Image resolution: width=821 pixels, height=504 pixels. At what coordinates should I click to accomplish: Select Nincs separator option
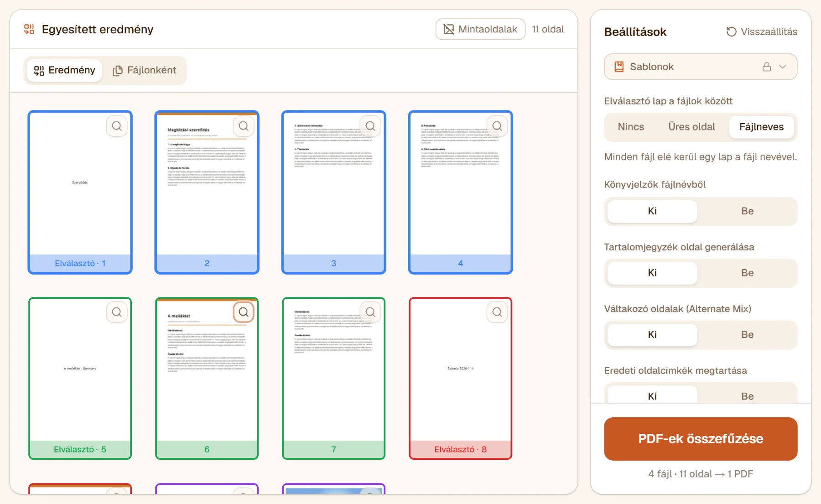pyautogui.click(x=631, y=127)
